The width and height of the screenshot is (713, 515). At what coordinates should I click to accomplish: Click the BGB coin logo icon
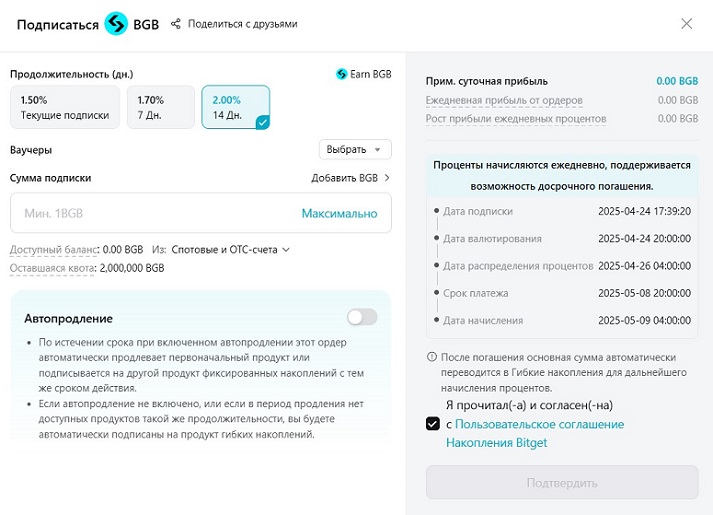[x=116, y=24]
